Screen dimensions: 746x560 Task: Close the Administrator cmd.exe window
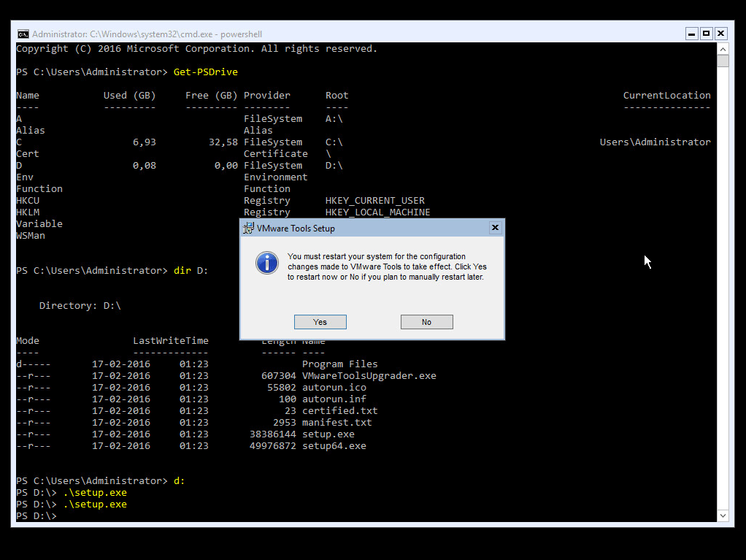(720, 34)
